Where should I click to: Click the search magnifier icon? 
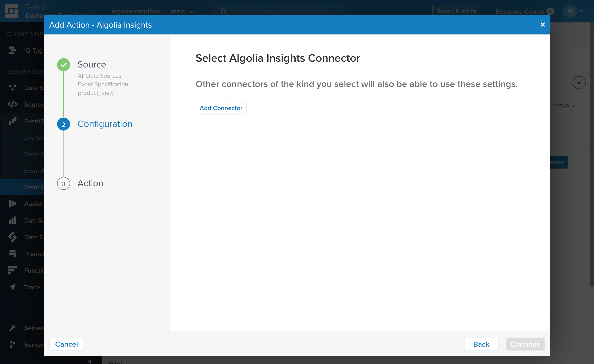[x=223, y=11]
